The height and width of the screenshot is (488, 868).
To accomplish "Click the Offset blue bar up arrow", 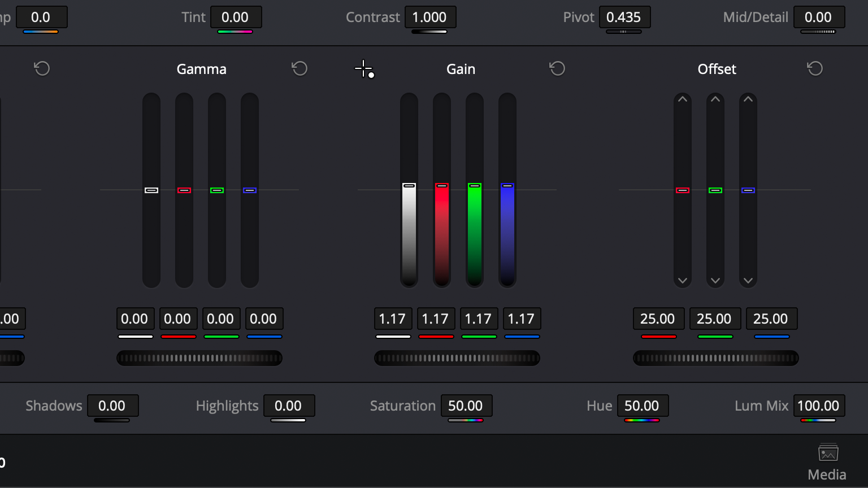I will coord(748,99).
